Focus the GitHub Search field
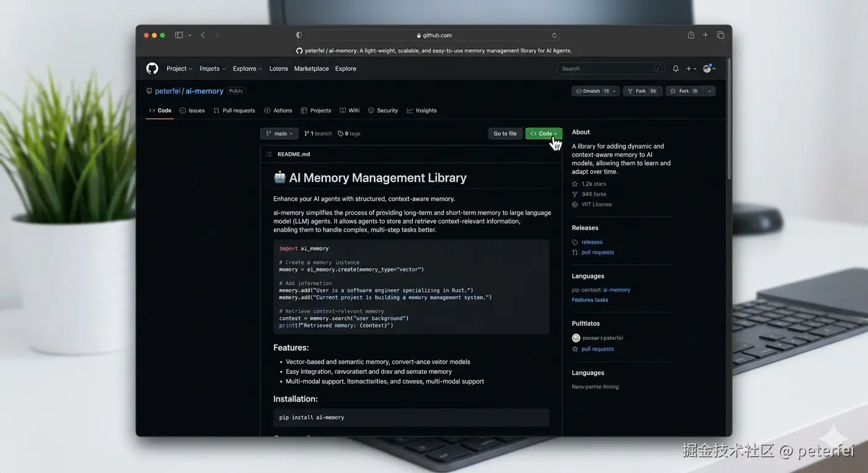The width and height of the screenshot is (868, 473). 611,68
